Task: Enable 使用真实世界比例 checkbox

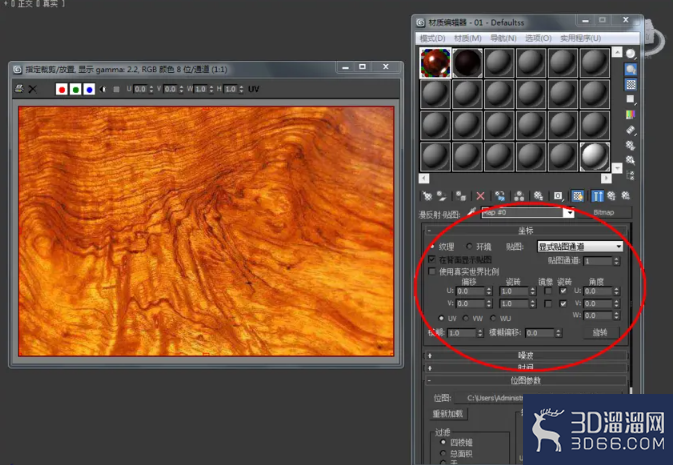Action: pos(432,271)
